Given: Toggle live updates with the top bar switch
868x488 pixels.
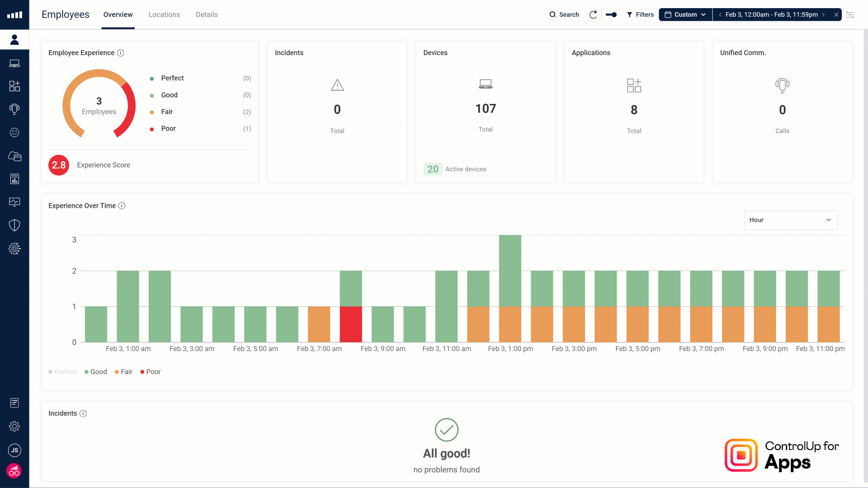Looking at the screenshot, I should [x=611, y=14].
